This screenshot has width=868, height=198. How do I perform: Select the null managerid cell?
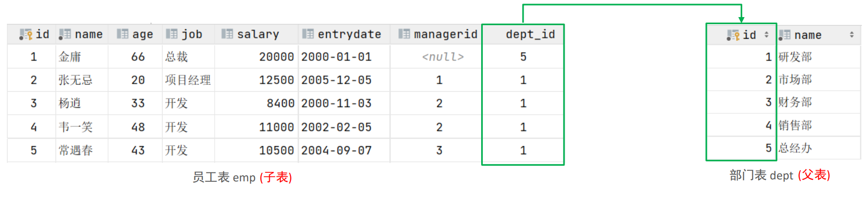tap(443, 57)
